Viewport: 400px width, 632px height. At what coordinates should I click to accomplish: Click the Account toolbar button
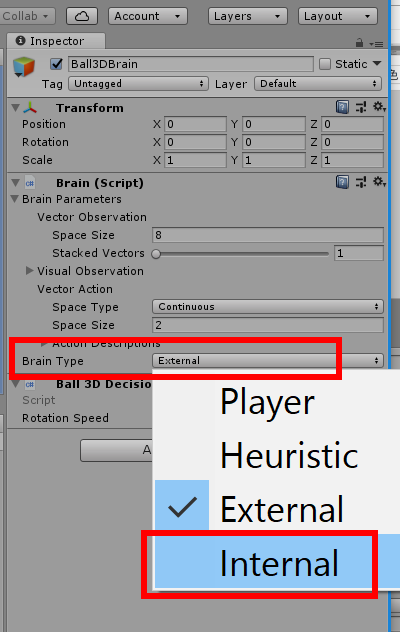point(148,16)
